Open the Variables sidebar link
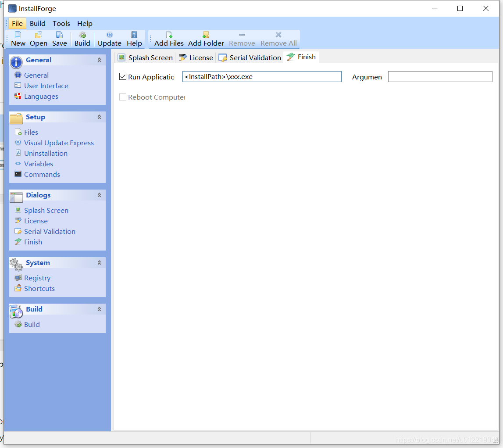Viewport: 503px width, 448px height. (x=39, y=164)
